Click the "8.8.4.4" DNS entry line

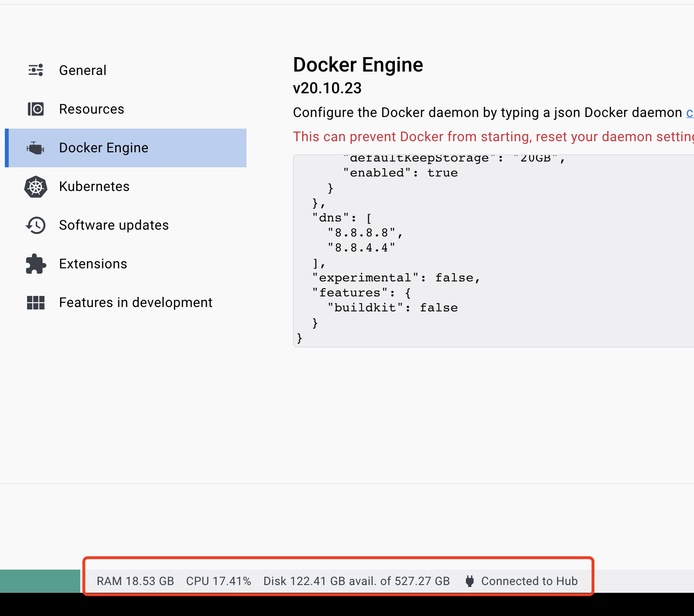361,248
